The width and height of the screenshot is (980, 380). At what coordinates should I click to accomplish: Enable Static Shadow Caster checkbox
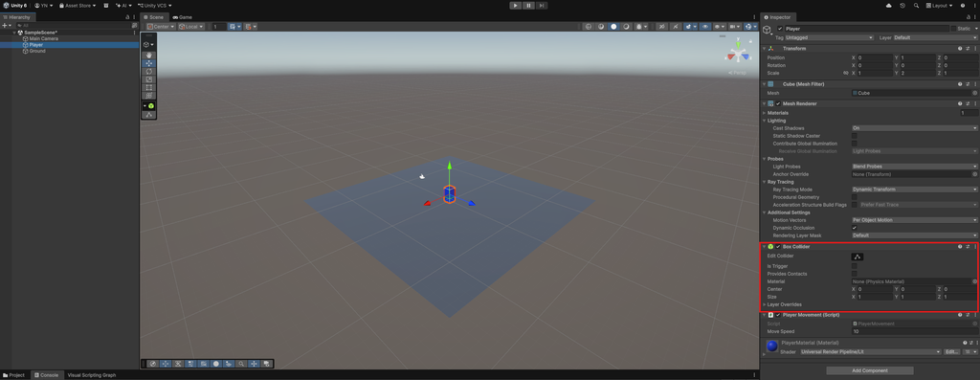[x=855, y=136]
